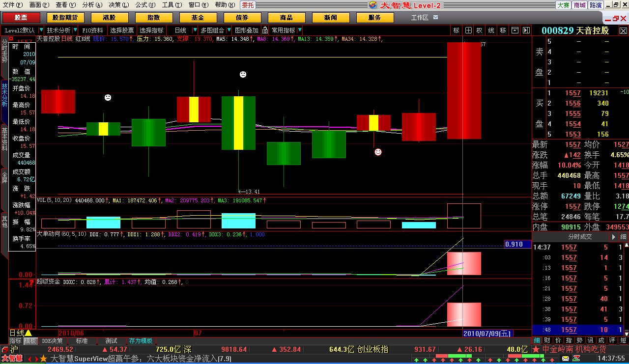Open the 窗口 menu
629x364 pixels.
click(x=198, y=5)
